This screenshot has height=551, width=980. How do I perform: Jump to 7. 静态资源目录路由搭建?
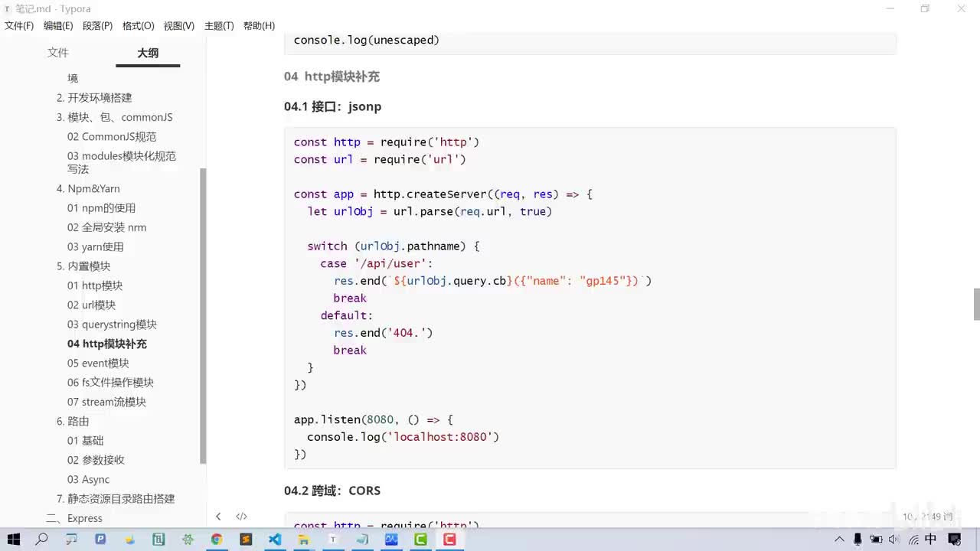pos(116,499)
